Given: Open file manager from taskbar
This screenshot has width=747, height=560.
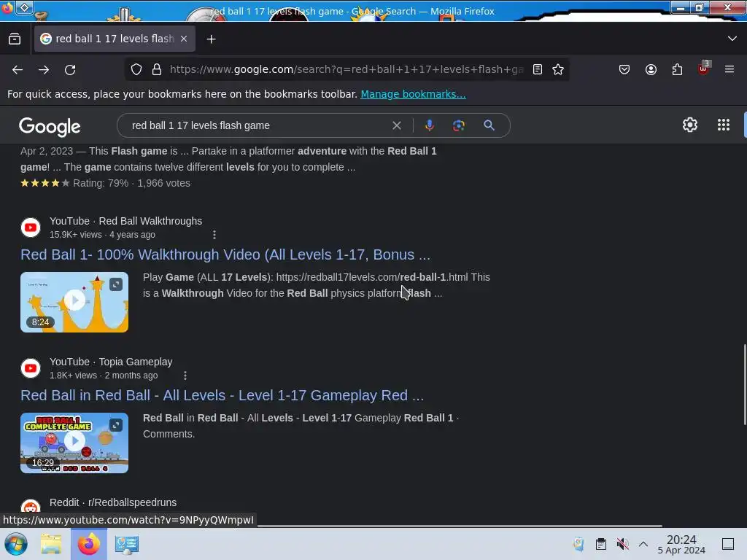Looking at the screenshot, I should tap(51, 544).
